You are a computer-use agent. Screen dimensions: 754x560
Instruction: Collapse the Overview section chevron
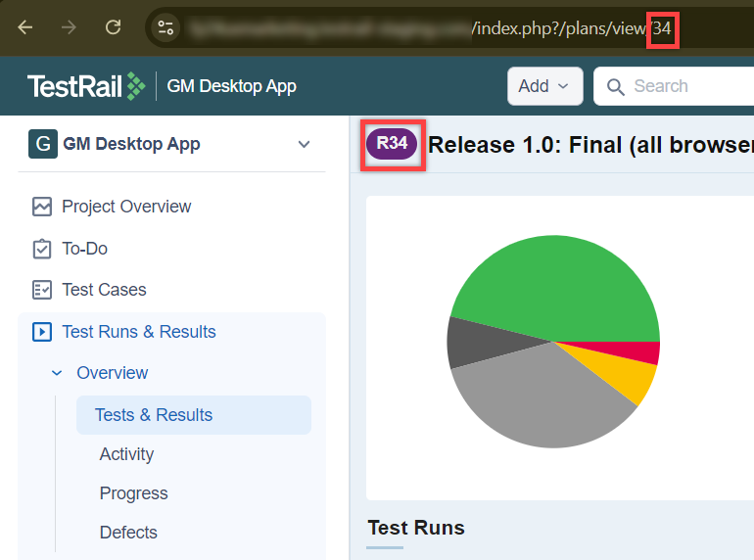57,373
